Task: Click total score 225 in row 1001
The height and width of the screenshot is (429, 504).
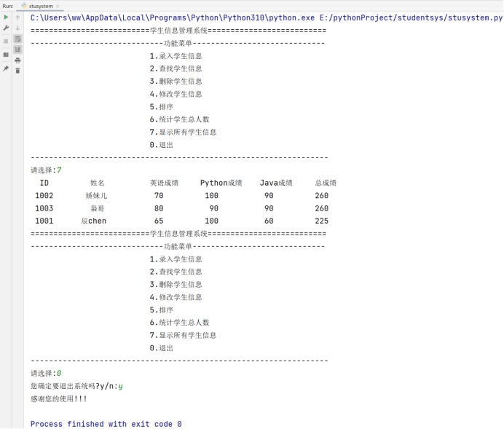Action: tap(322, 221)
